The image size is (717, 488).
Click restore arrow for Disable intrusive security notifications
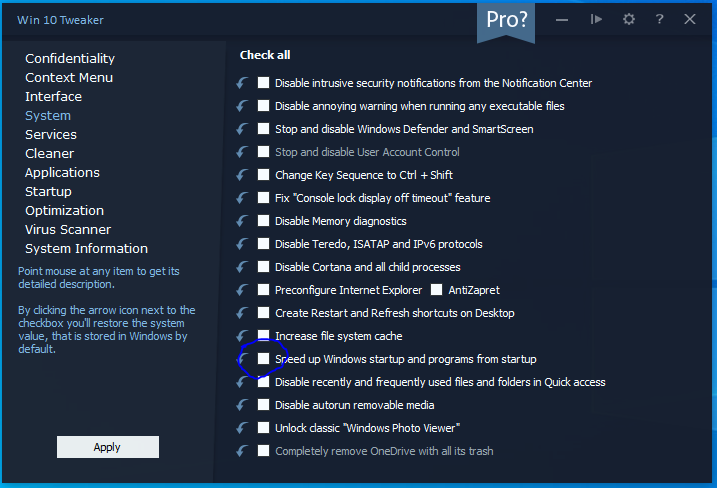242,83
